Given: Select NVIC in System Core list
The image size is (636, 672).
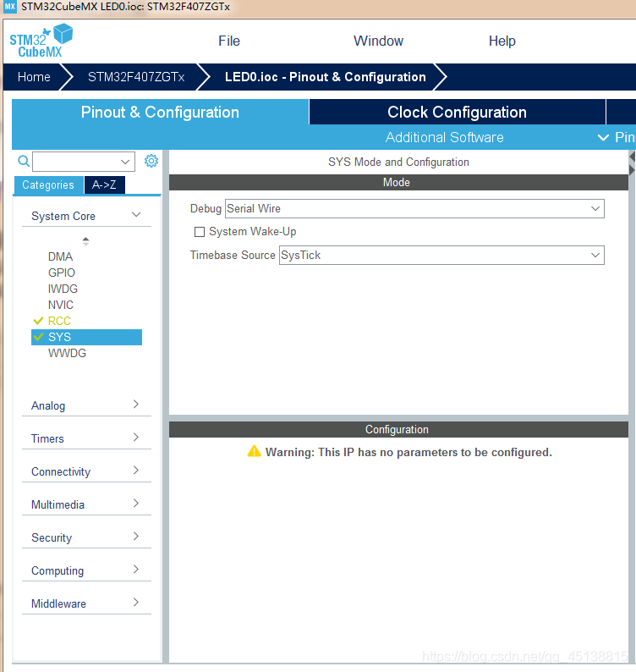Looking at the screenshot, I should point(61,305).
